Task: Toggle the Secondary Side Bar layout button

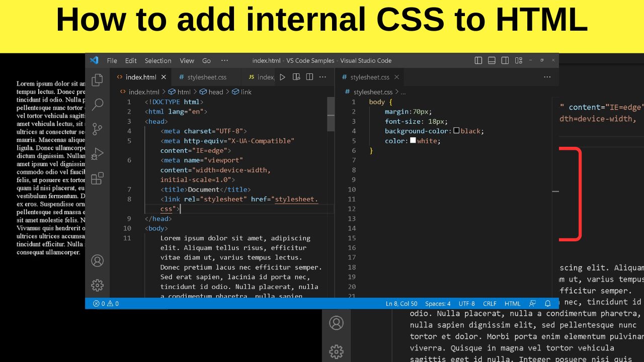Action: point(505,60)
